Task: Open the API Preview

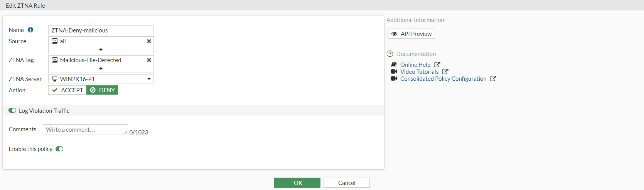Action: (x=411, y=34)
